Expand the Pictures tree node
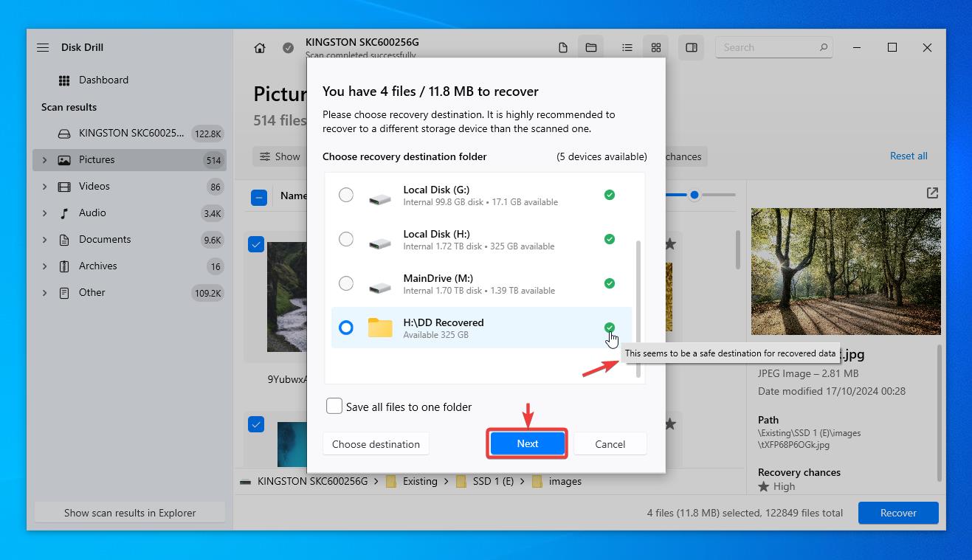Image resolution: width=972 pixels, height=560 pixels. 44,160
